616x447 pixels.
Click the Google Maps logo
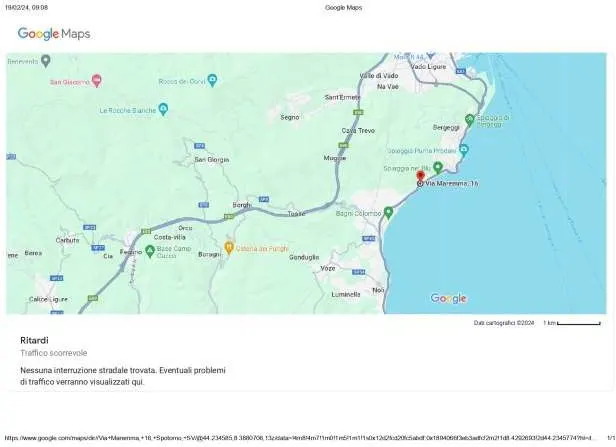pos(54,34)
